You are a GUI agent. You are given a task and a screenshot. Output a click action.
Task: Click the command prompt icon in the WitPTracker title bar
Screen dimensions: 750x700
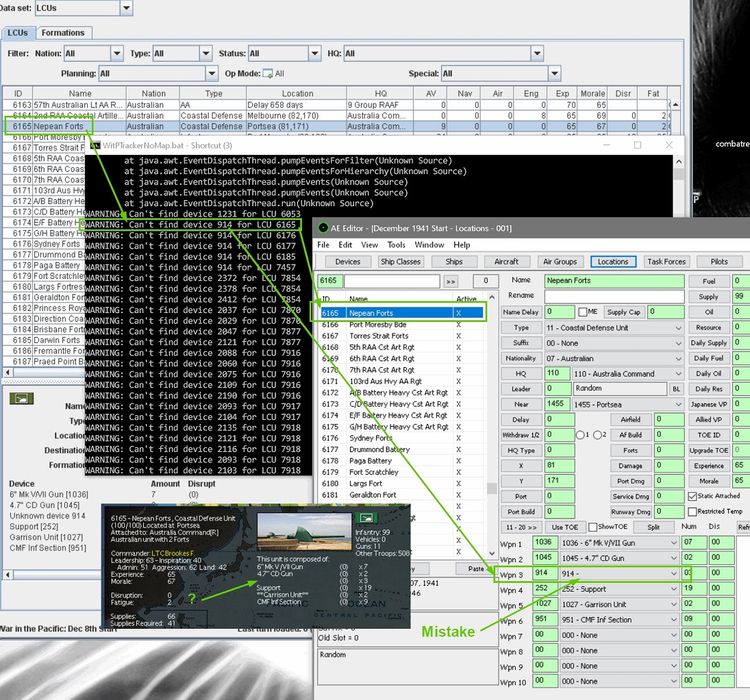pyautogui.click(x=95, y=145)
